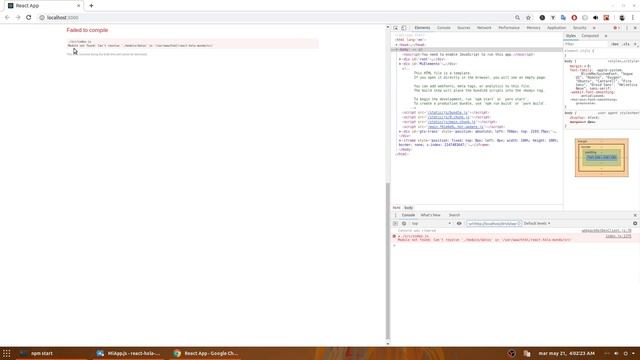Expand the head element node
The height and width of the screenshot is (360, 640).
[397, 45]
